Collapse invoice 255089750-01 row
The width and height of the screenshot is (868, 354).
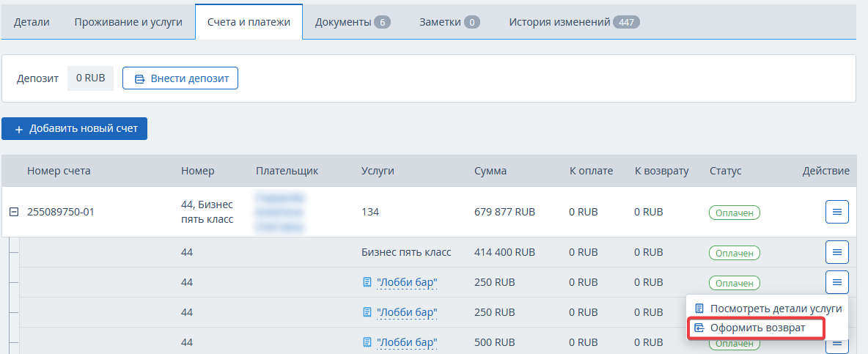pos(15,212)
